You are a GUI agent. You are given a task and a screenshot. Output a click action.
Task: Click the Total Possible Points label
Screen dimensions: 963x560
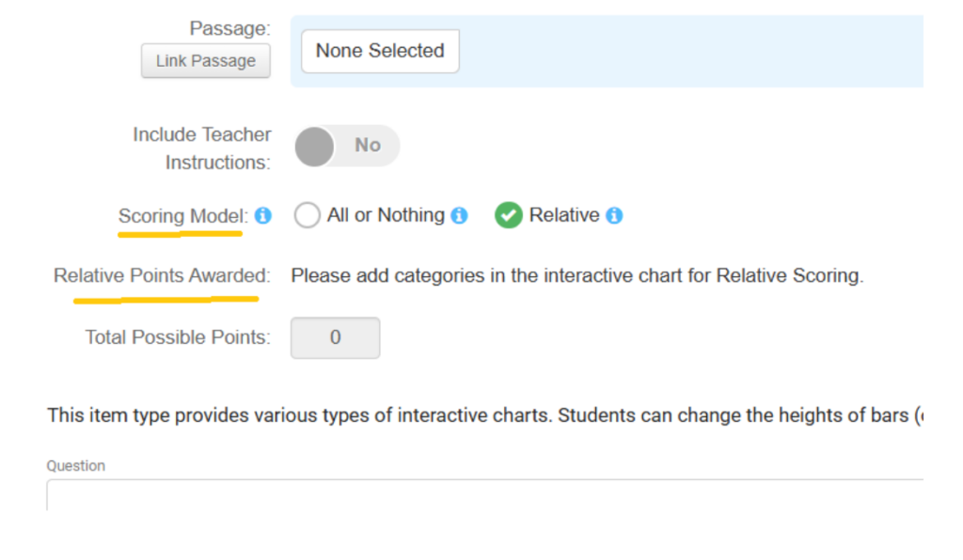178,337
